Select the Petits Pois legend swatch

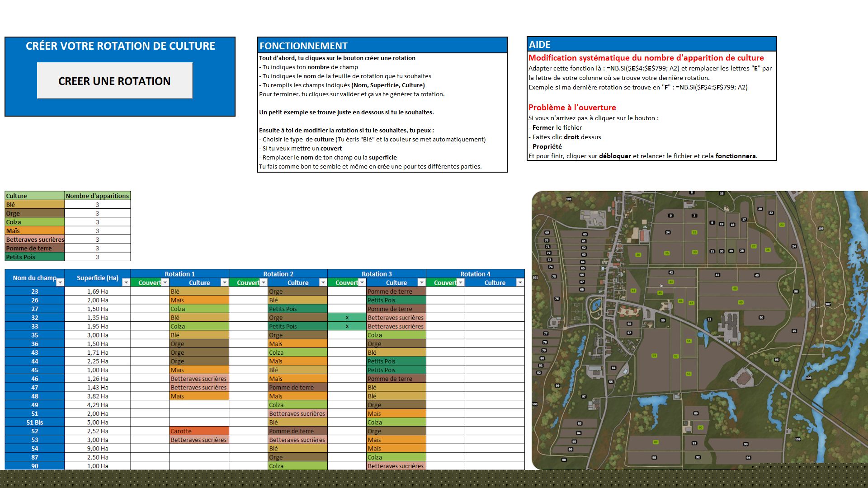click(x=34, y=257)
